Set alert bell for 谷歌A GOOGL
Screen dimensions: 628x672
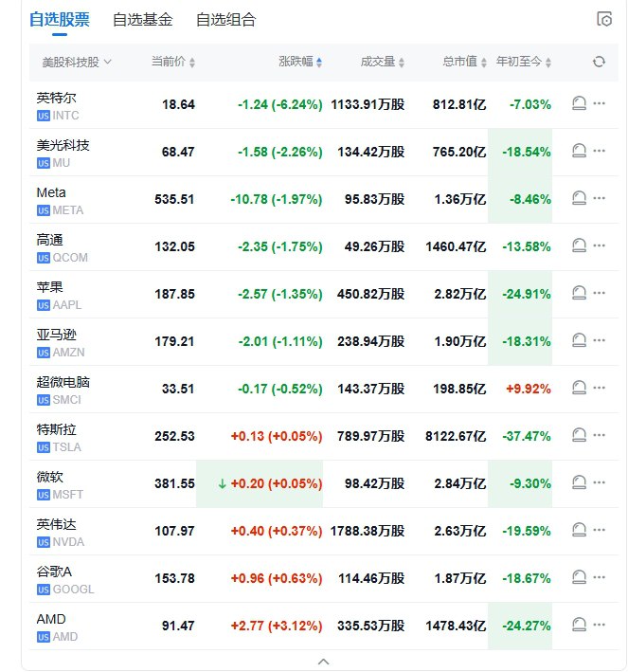[579, 577]
